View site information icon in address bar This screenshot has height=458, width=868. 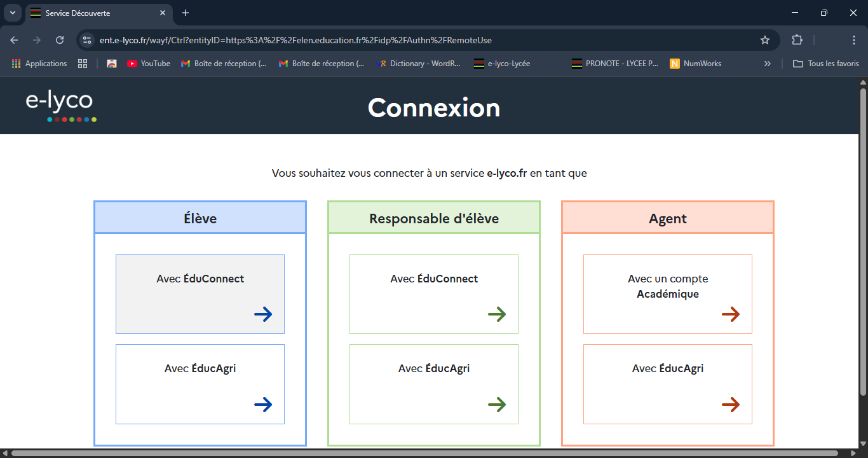coord(88,40)
